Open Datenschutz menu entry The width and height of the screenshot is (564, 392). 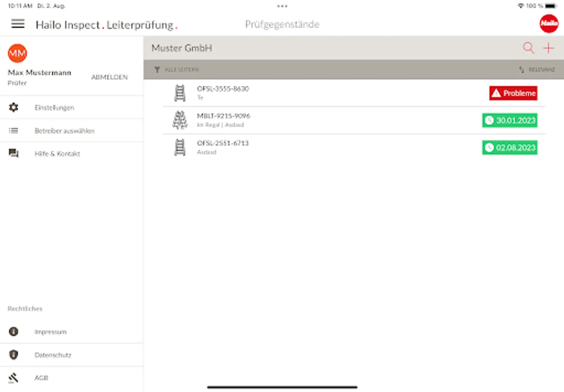[x=71, y=355]
